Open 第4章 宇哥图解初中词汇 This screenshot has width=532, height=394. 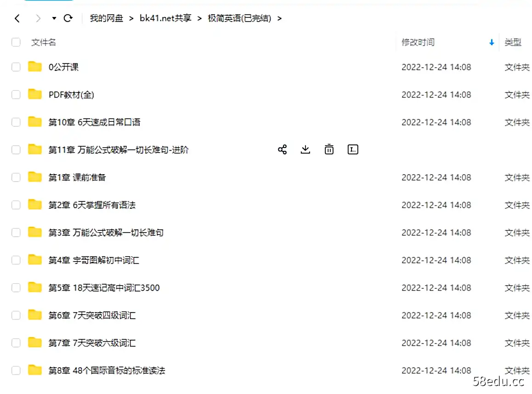[x=94, y=260]
